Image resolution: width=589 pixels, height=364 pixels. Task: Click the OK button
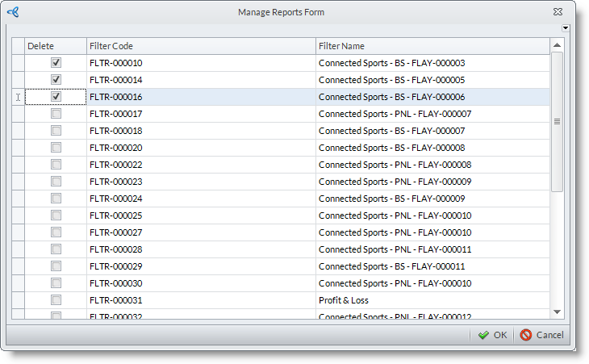[x=492, y=335]
